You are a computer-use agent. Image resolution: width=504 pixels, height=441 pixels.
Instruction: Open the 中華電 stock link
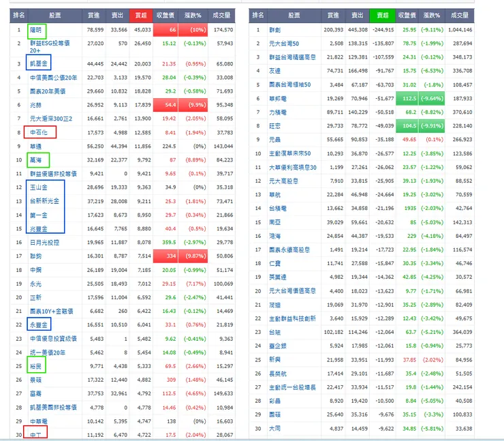pyautogui.click(x=38, y=421)
